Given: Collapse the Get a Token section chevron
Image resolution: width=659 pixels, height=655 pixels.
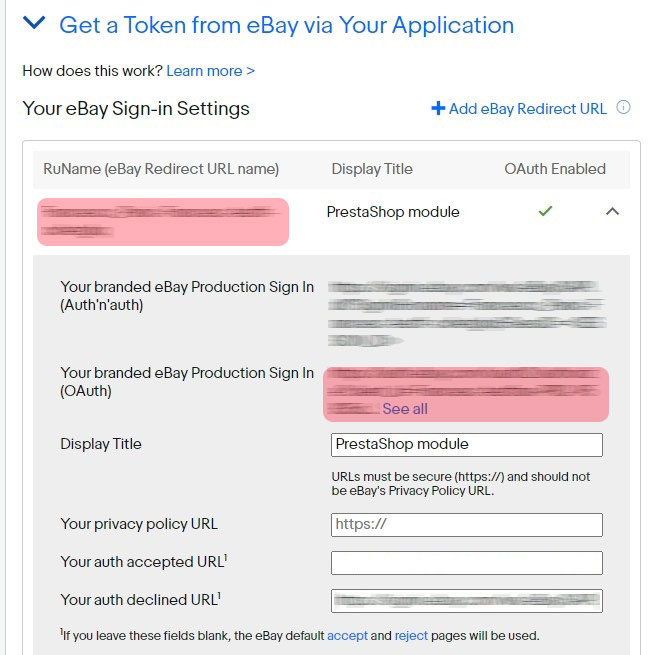Looking at the screenshot, I should pyautogui.click(x=34, y=24).
